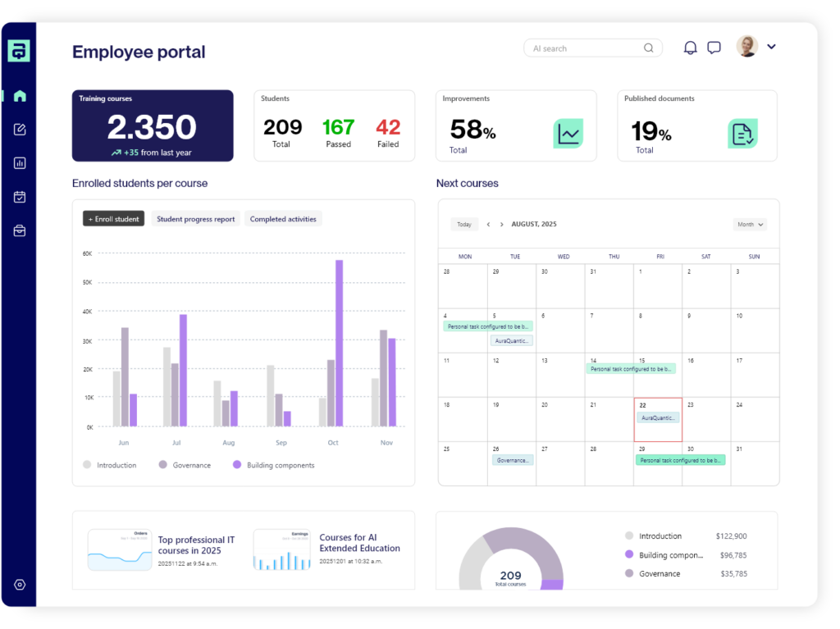Toggle the Governance series in the chart legend

point(185,465)
